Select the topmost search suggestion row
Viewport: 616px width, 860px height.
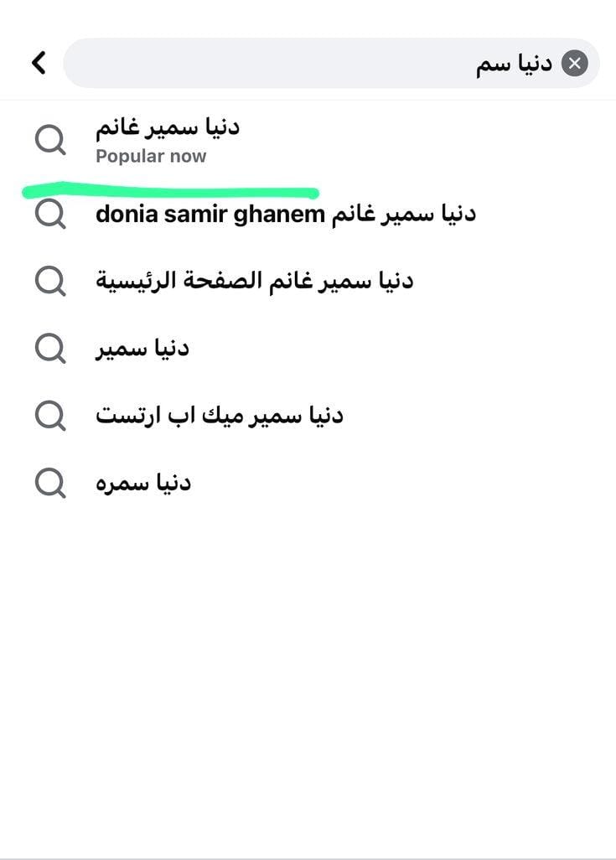coord(251,140)
